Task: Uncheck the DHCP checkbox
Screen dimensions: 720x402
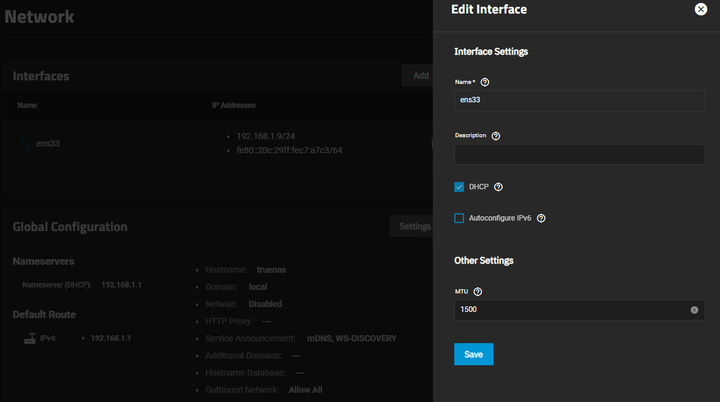Action: click(459, 187)
